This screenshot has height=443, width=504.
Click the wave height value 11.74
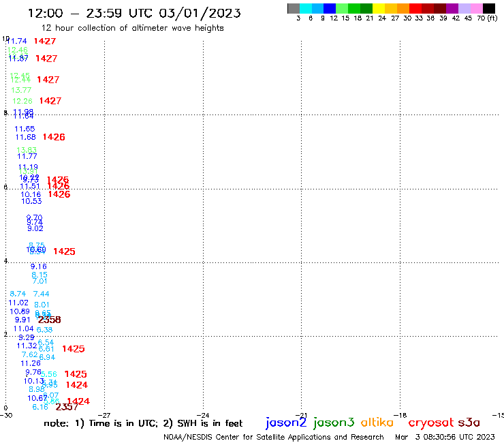17,41
